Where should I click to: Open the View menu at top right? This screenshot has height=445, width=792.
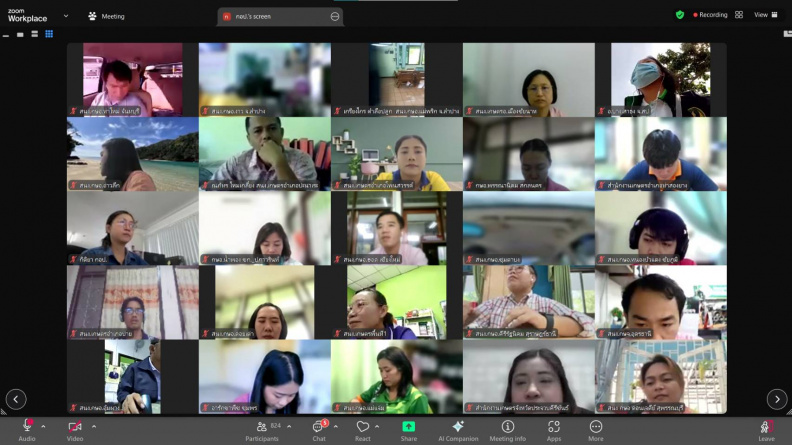point(766,15)
